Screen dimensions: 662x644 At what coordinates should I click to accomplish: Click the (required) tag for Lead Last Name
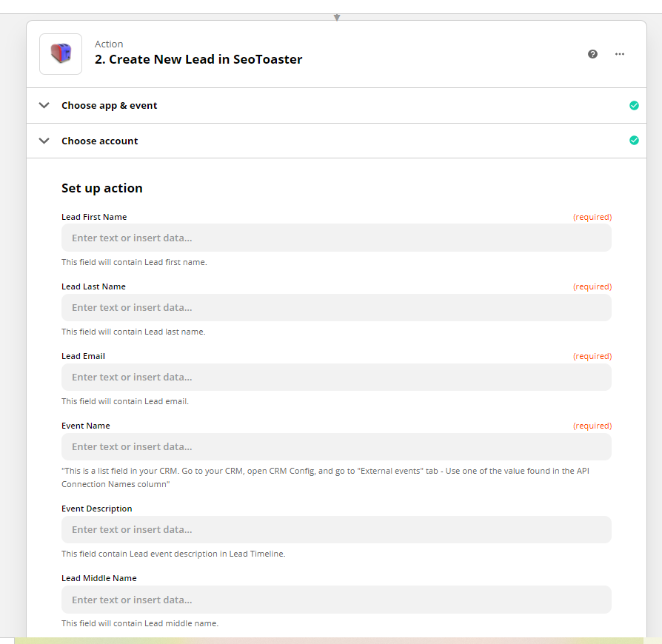point(592,286)
